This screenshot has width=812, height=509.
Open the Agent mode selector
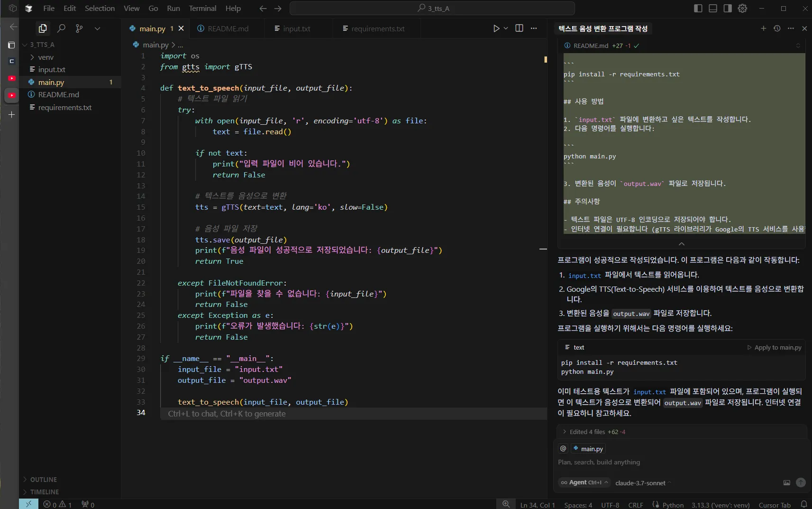click(x=584, y=482)
